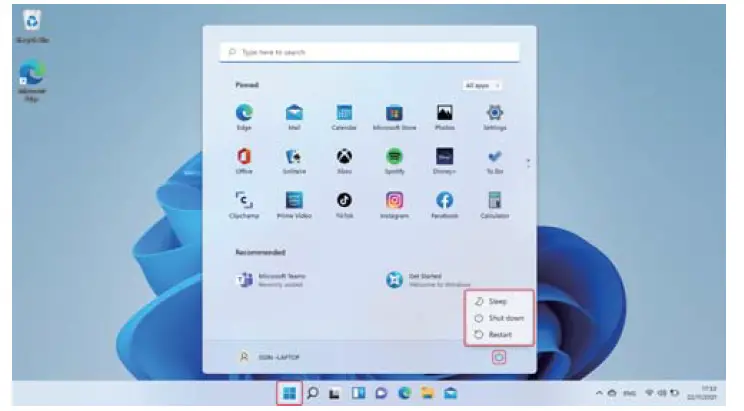Open the Mail app tile

click(x=294, y=117)
